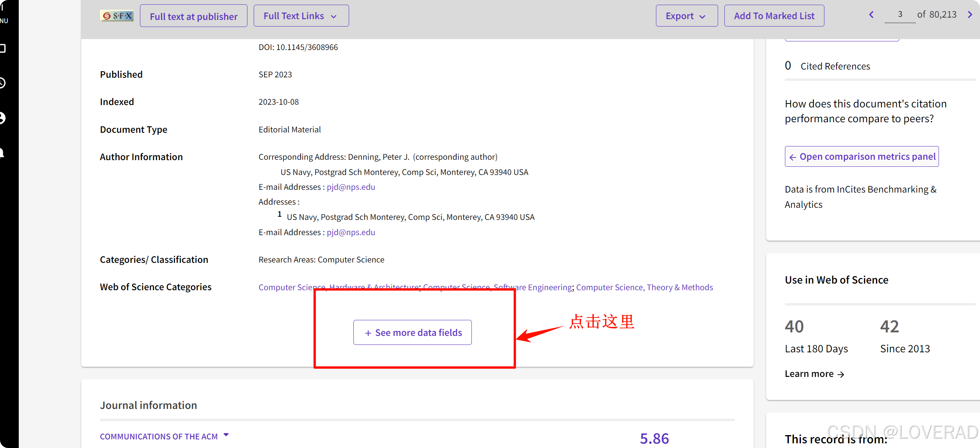Open the user profile icon in sidebar
Screen dimensions: 980x448
click(x=2, y=118)
